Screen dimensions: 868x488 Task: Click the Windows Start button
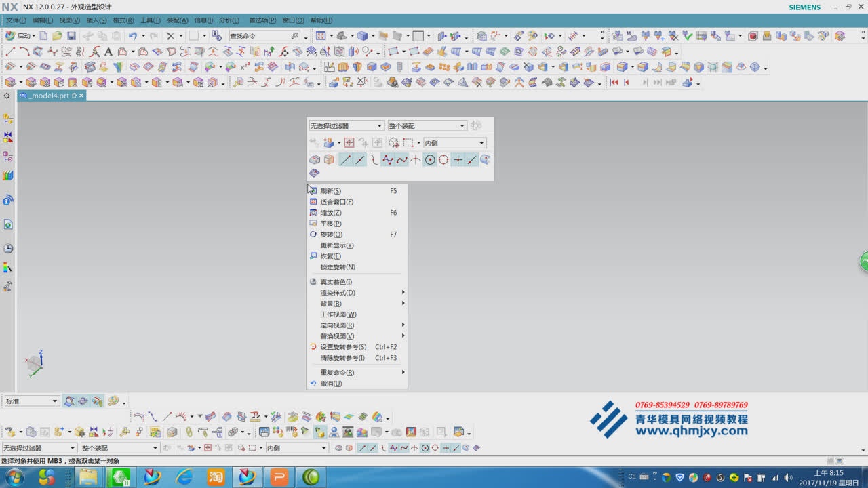tap(14, 477)
